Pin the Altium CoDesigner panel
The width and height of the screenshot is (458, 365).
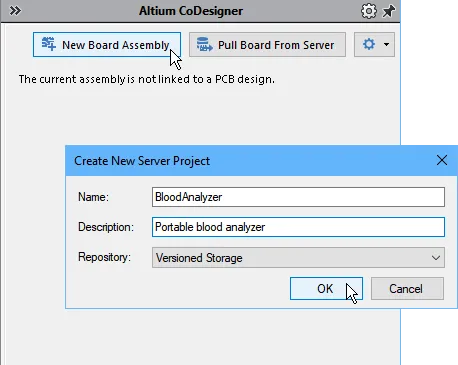(x=388, y=11)
